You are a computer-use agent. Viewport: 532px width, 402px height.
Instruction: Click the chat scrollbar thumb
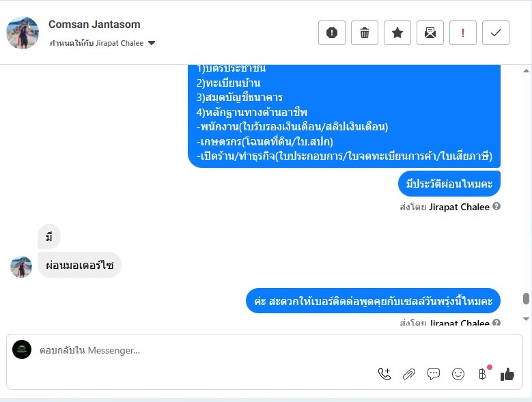coord(526,299)
